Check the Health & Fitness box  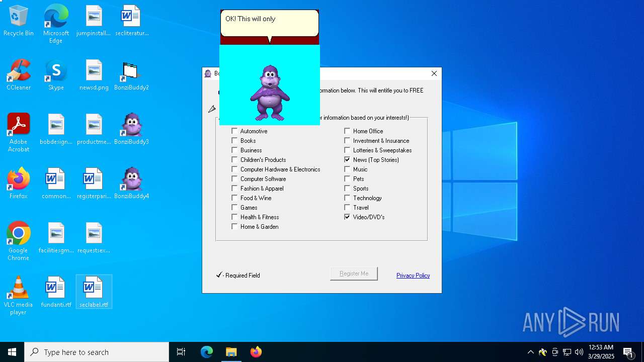tap(234, 217)
